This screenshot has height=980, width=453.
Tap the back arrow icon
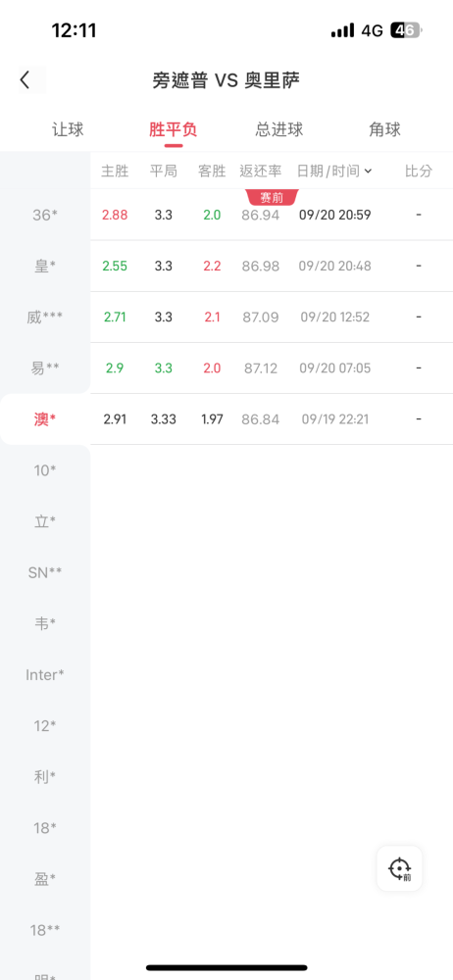point(25,80)
